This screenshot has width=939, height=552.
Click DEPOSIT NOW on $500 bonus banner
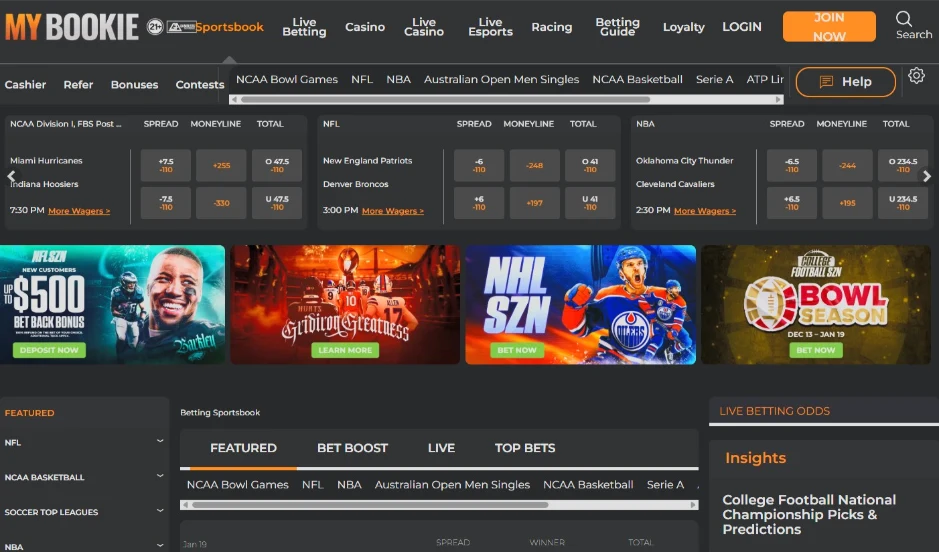point(49,350)
